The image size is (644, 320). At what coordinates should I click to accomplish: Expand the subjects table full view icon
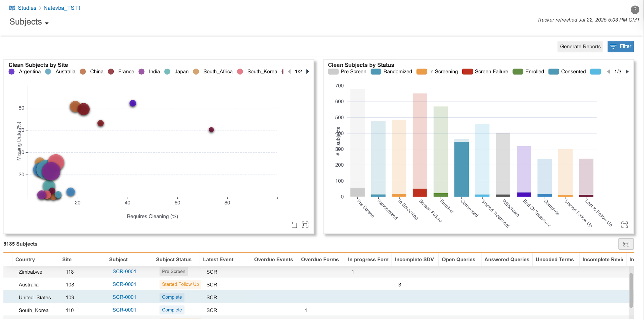pyautogui.click(x=626, y=244)
